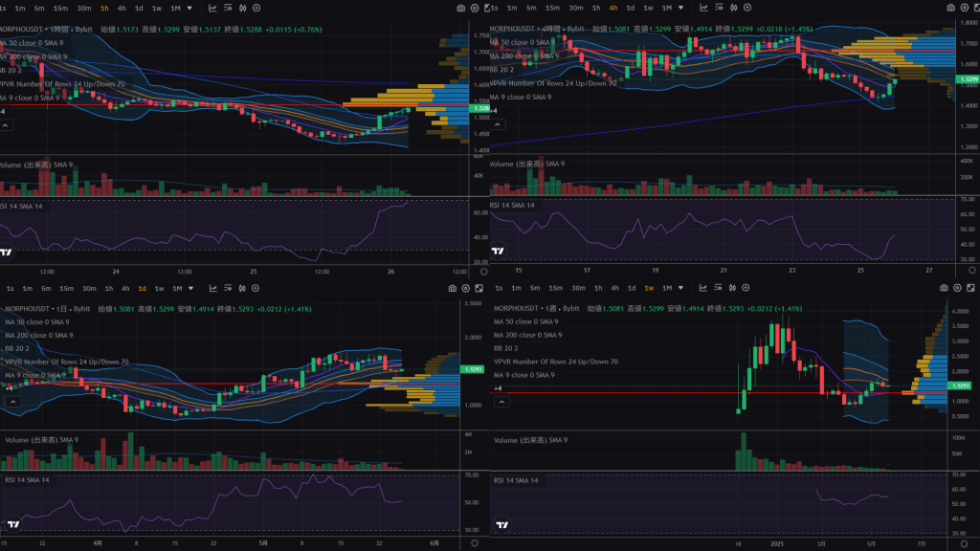Select the 30m timeframe in the 4h panel
The image size is (980, 551).
575,8
